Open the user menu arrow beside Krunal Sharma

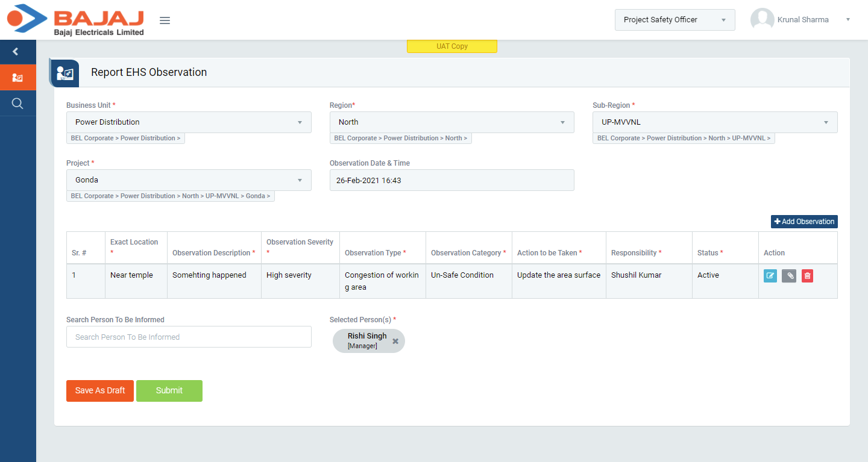[848, 20]
